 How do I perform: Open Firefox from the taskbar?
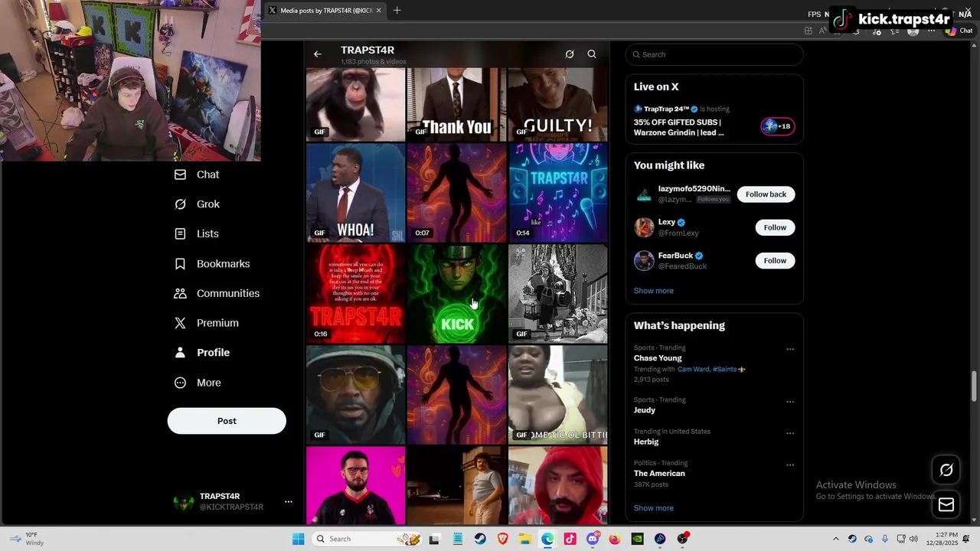click(615, 539)
